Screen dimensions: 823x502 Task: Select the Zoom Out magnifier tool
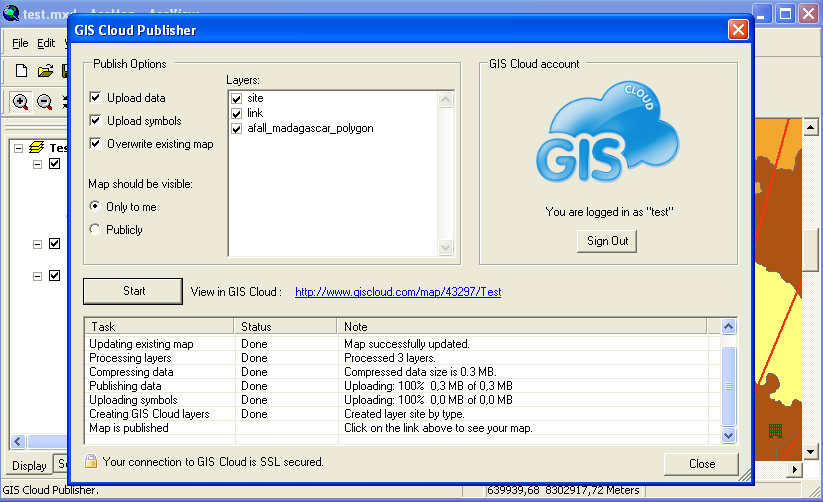tap(45, 101)
